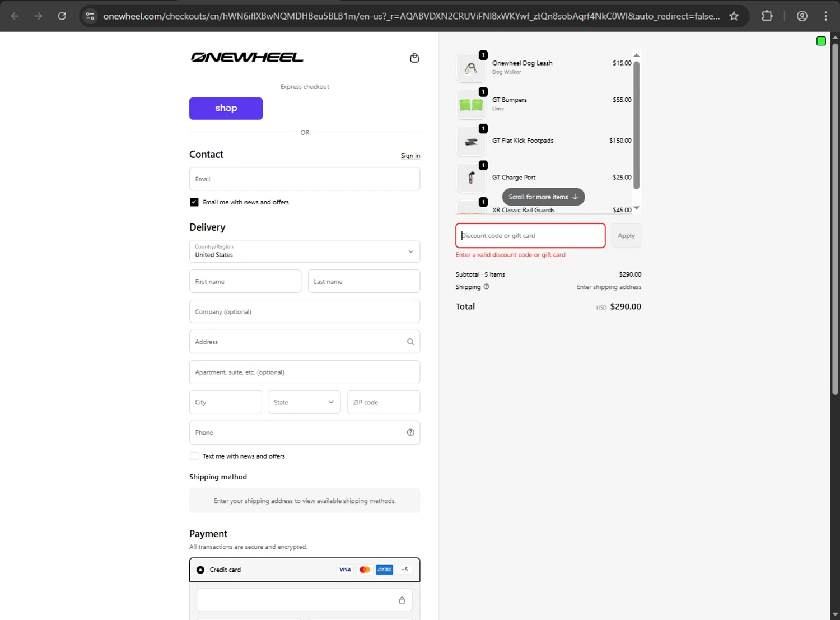
Task: Click the green extension indicator square
Action: click(x=821, y=41)
